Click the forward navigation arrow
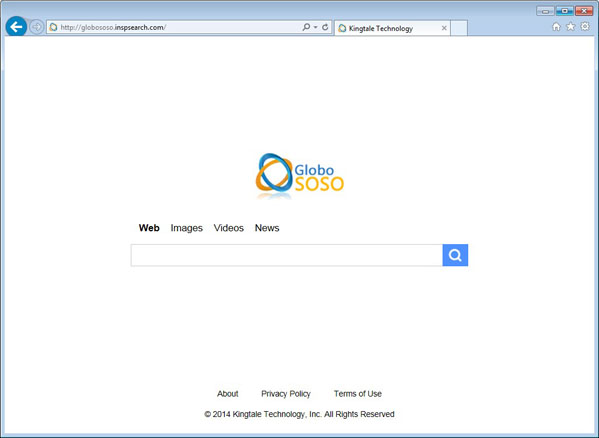599x438 pixels. pos(37,27)
